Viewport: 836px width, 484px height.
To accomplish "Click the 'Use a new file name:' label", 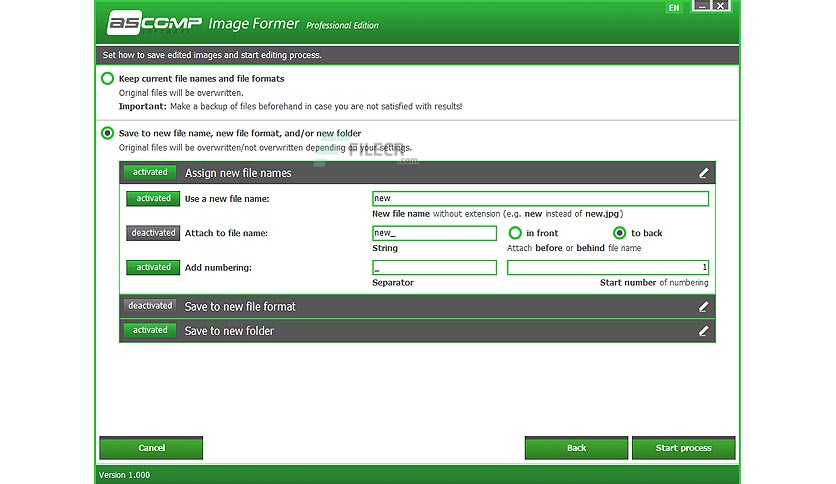I will click(227, 199).
